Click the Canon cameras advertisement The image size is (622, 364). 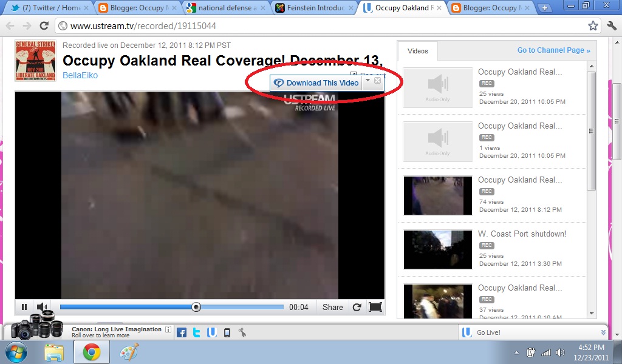tap(37, 325)
